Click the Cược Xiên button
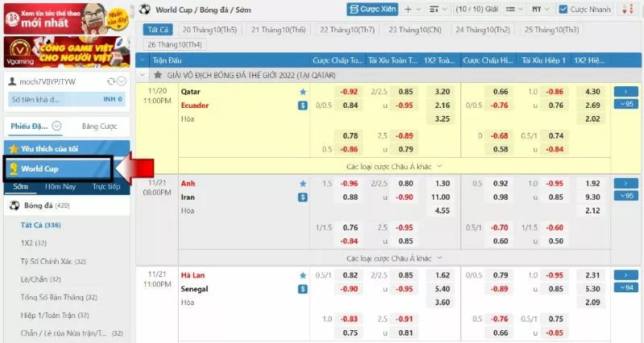The width and height of the screenshot is (644, 343). pyautogui.click(x=372, y=9)
